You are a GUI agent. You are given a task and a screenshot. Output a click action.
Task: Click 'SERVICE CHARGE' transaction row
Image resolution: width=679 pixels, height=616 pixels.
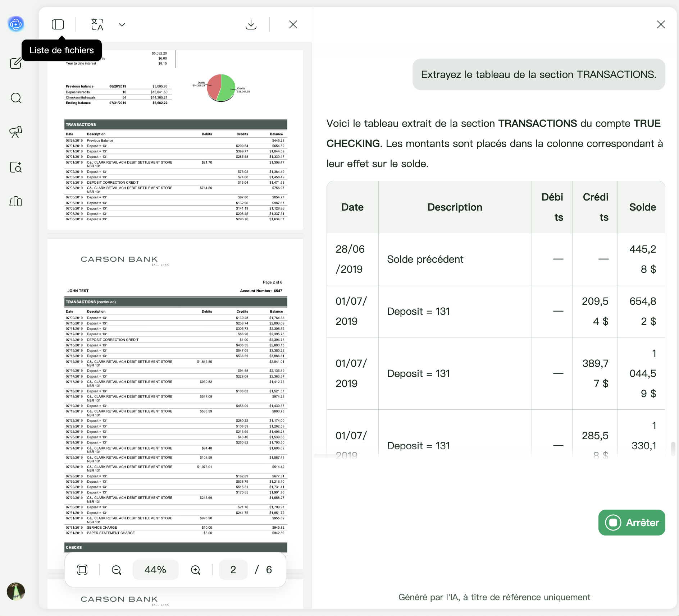click(x=176, y=527)
